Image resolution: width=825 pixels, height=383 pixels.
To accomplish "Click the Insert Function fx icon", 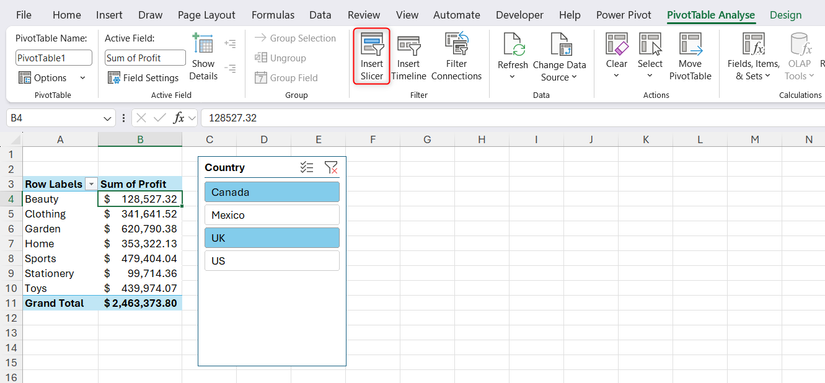I will pyautogui.click(x=179, y=118).
